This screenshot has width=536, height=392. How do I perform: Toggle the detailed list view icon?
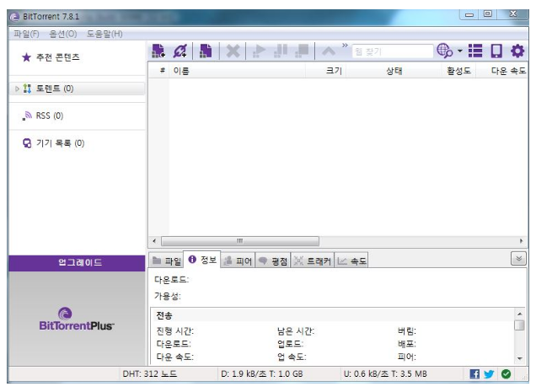(475, 51)
